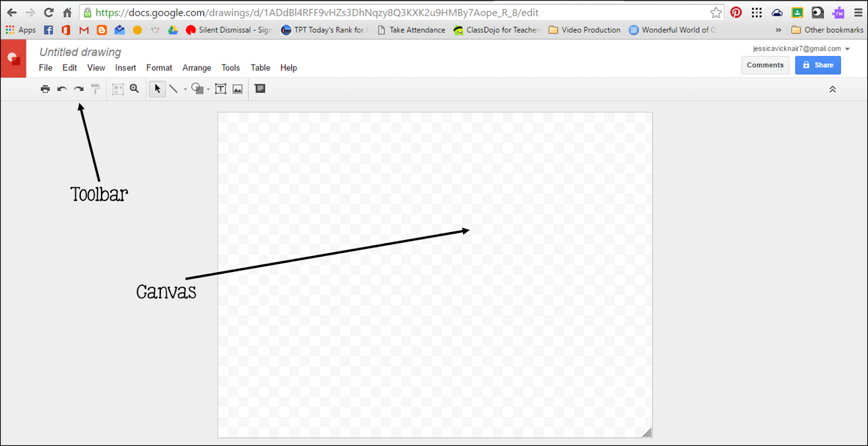This screenshot has width=868, height=446.
Task: Expand the shape tool dropdown arrow
Action: [x=208, y=89]
